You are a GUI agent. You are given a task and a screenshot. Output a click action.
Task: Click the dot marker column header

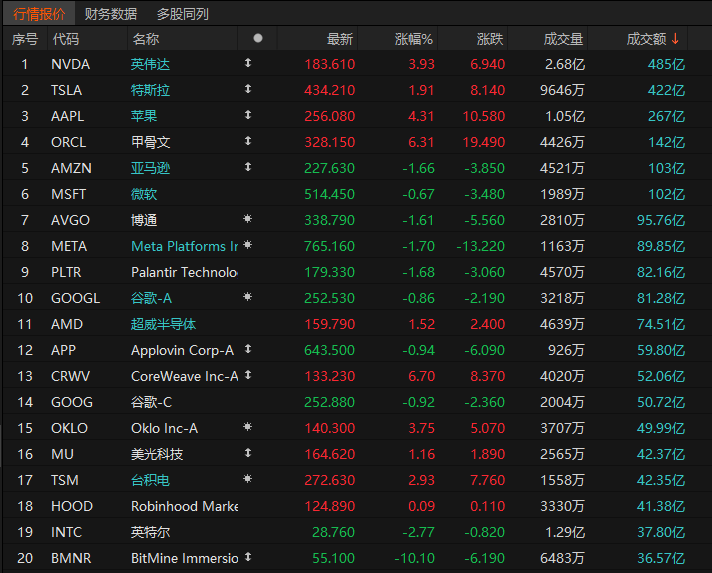point(257,39)
